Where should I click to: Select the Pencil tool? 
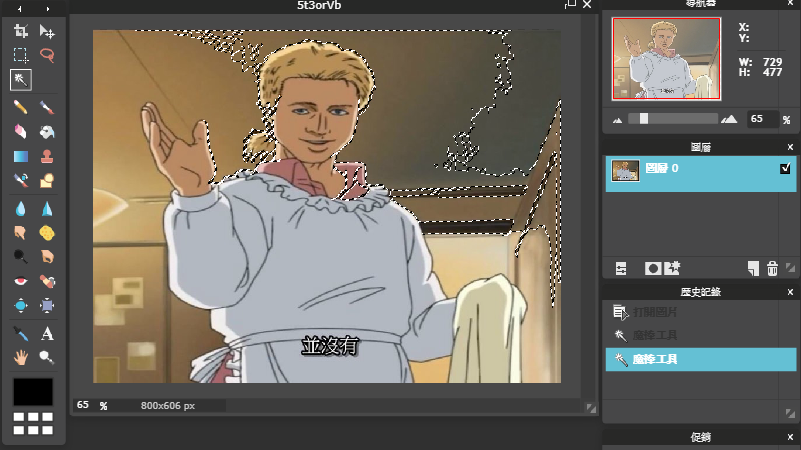click(20, 107)
